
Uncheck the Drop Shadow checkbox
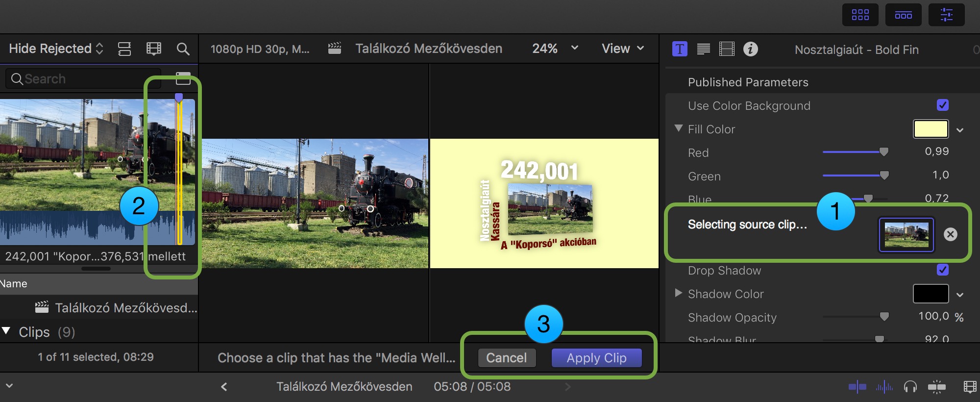pyautogui.click(x=942, y=270)
